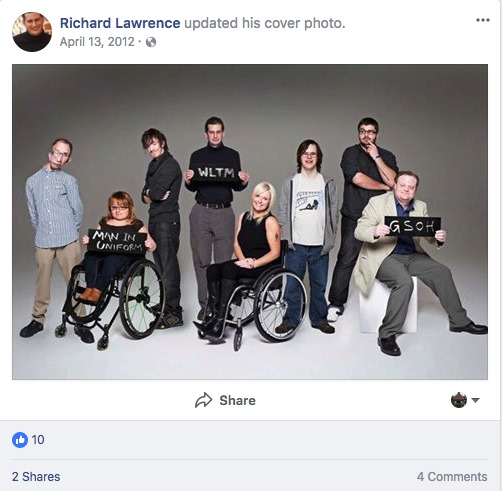502x491 pixels.
Task: Open the cover photo in viewer
Action: click(x=250, y=222)
